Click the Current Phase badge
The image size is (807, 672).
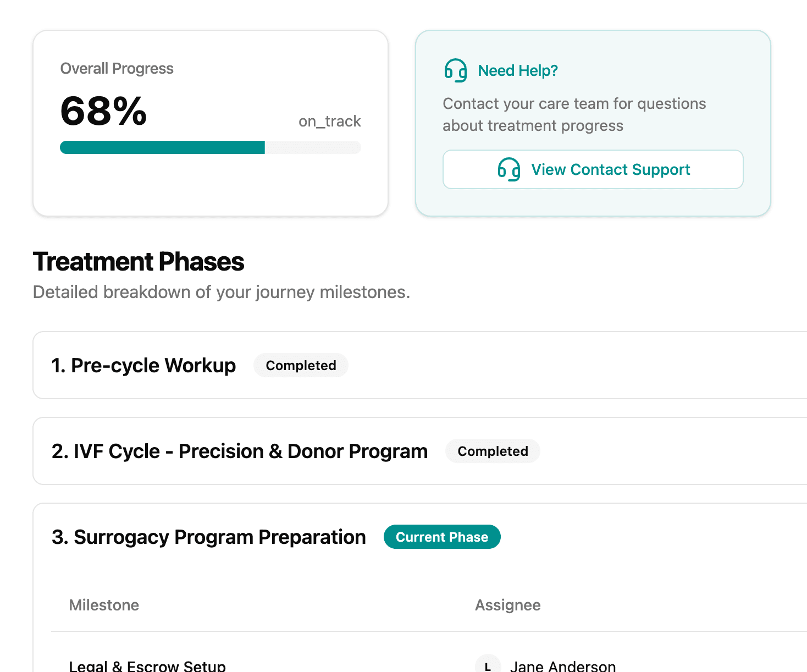441,537
